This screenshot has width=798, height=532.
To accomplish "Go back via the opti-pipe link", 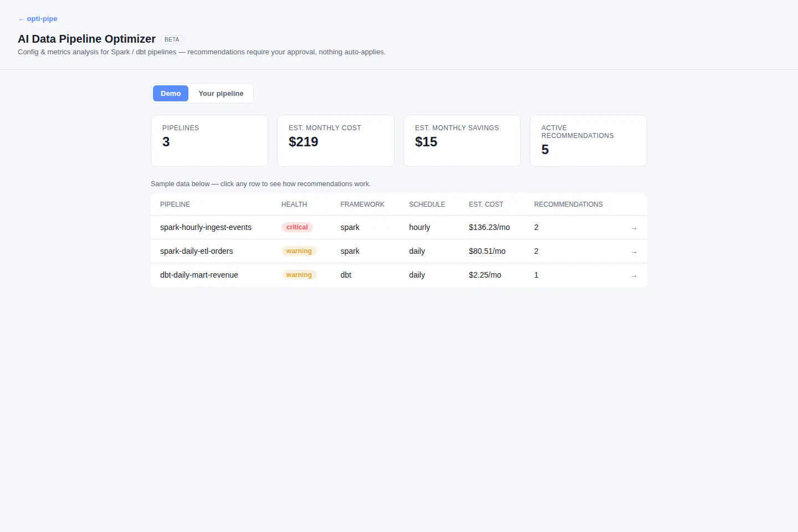I will click(38, 19).
